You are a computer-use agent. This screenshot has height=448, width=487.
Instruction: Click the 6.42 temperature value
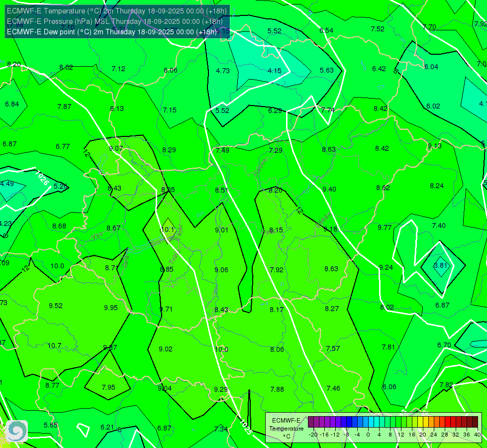coord(379,69)
